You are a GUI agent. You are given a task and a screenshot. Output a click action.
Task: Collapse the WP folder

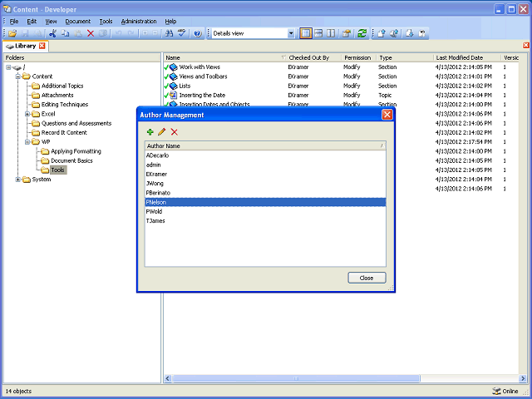(x=27, y=142)
